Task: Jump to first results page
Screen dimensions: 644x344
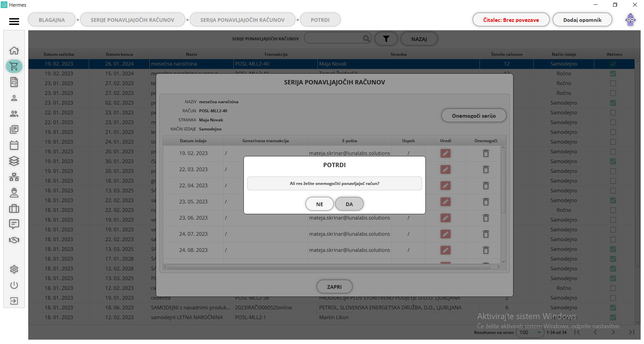Action: [577, 332]
